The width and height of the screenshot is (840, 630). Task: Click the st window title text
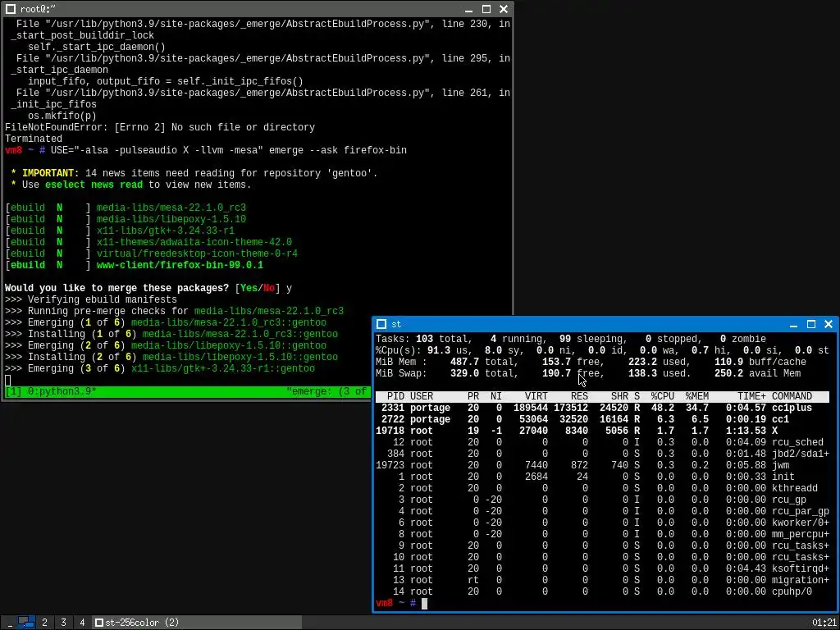click(396, 324)
